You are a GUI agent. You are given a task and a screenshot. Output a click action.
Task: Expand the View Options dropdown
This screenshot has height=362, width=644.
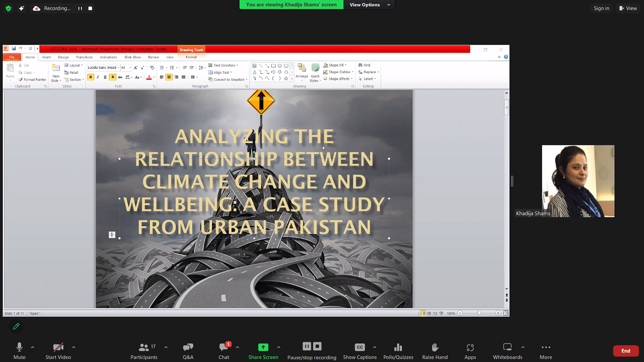tap(369, 5)
